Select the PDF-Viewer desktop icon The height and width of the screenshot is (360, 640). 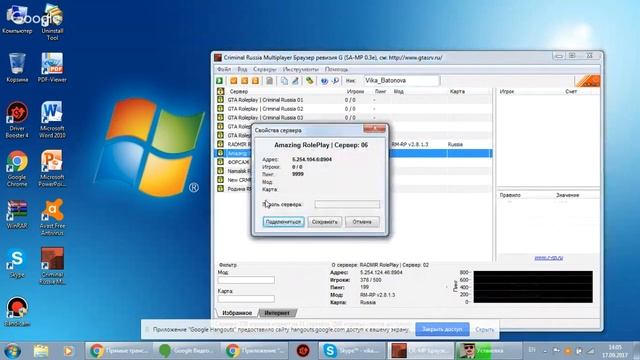click(x=52, y=67)
